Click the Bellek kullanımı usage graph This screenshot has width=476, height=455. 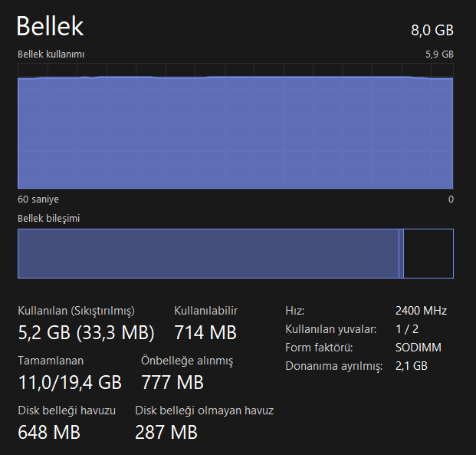tap(235, 130)
